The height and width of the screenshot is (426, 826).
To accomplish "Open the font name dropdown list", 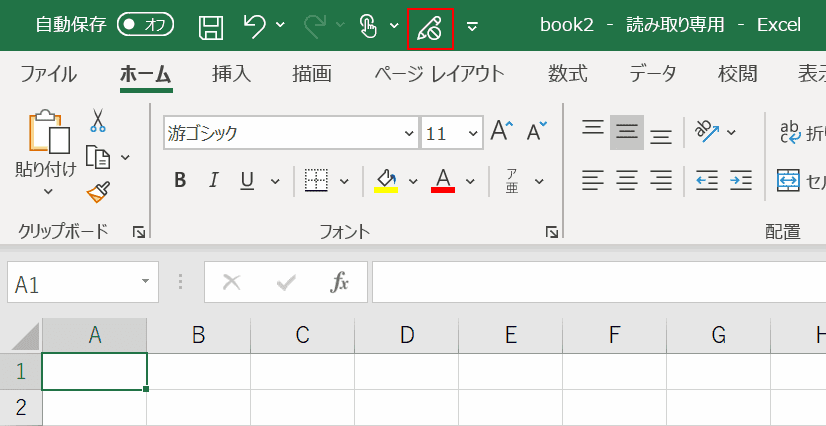I will [x=409, y=133].
